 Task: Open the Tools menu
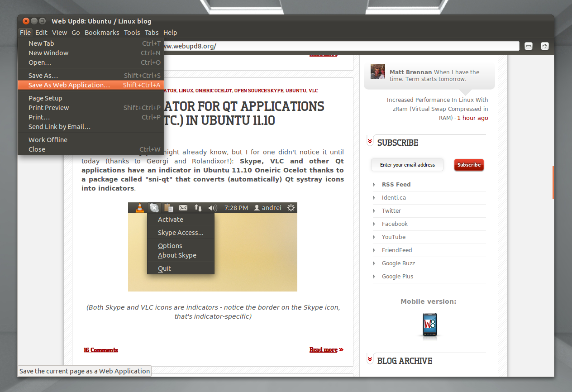click(x=132, y=33)
